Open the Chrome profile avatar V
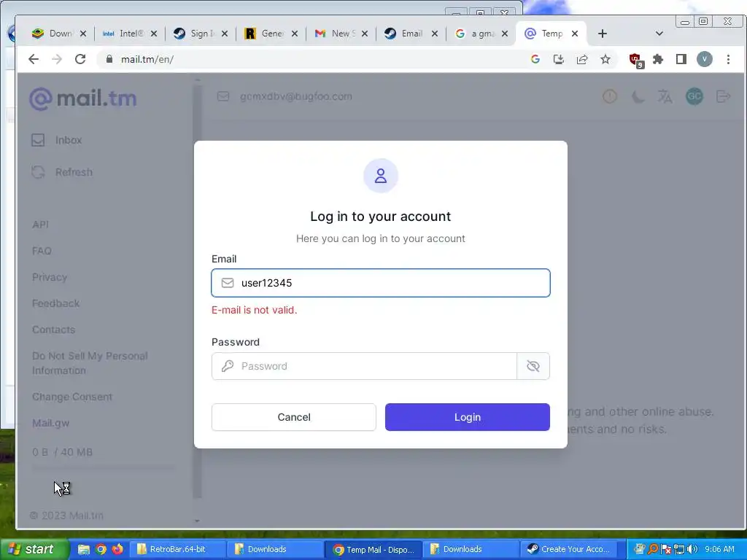Image resolution: width=747 pixels, height=560 pixels. [x=705, y=59]
